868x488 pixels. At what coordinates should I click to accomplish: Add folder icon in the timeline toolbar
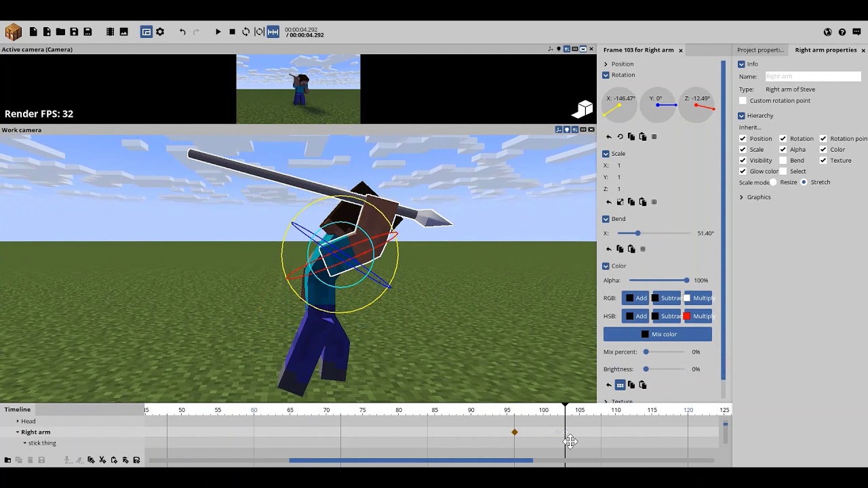(x=7, y=460)
